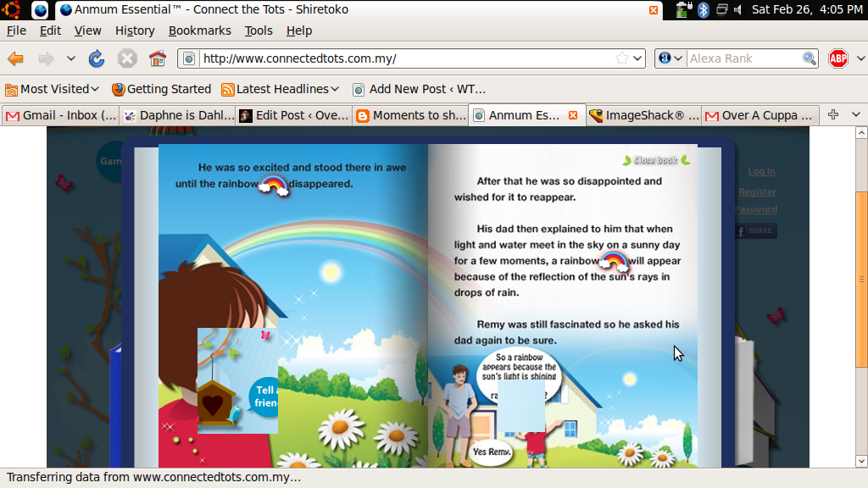Image resolution: width=868 pixels, height=488 pixels.
Task: Close the Anmum Es... tab
Action: pyautogui.click(x=573, y=115)
